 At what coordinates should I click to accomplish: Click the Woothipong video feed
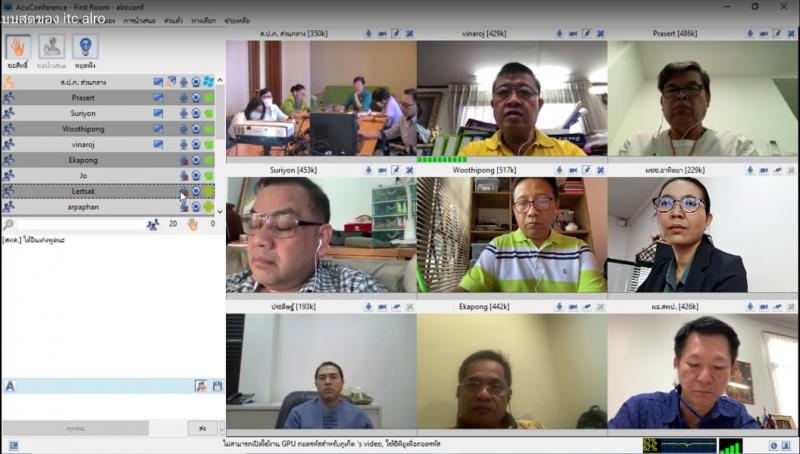pos(512,235)
